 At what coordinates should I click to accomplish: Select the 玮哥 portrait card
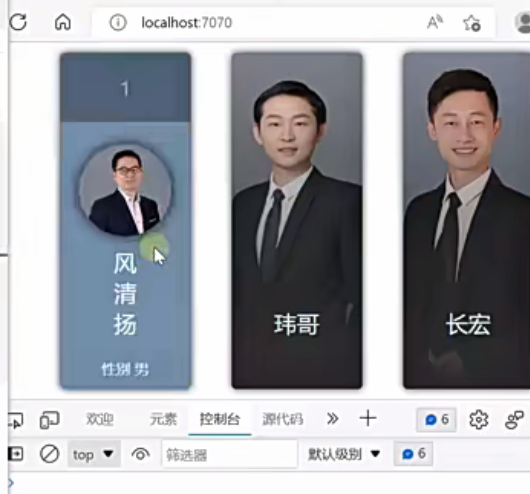point(297,220)
